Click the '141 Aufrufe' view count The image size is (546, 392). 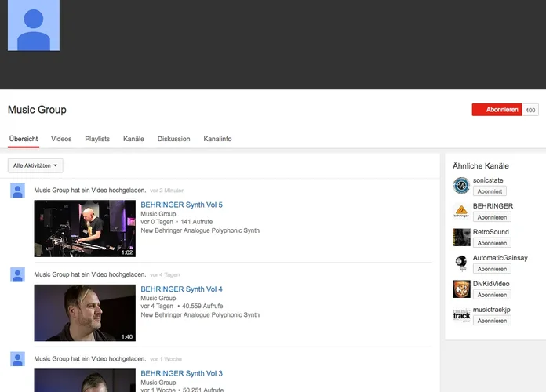tap(196, 222)
